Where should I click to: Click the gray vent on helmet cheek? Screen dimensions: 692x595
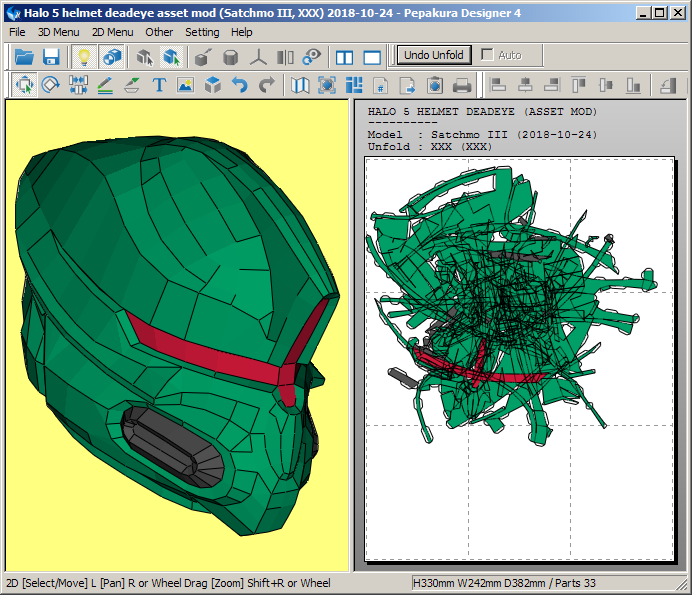pyautogui.click(x=173, y=447)
